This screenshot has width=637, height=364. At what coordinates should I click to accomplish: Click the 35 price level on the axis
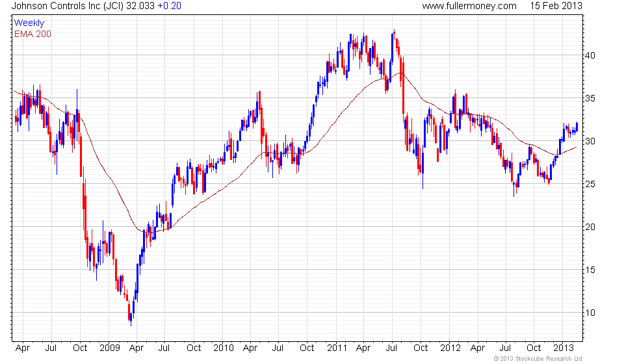tap(590, 98)
